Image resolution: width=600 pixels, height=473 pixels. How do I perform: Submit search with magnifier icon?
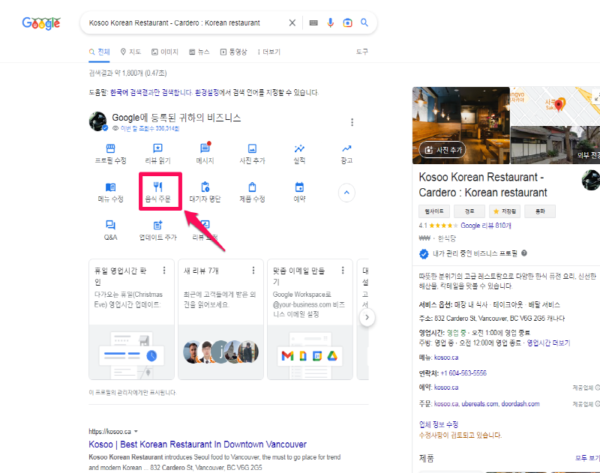364,23
